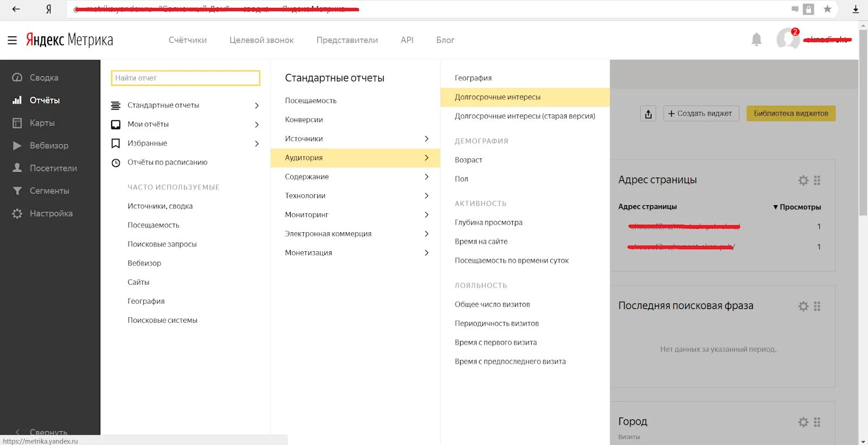
Task: Click the Библиотека виджетов button
Action: pos(790,113)
